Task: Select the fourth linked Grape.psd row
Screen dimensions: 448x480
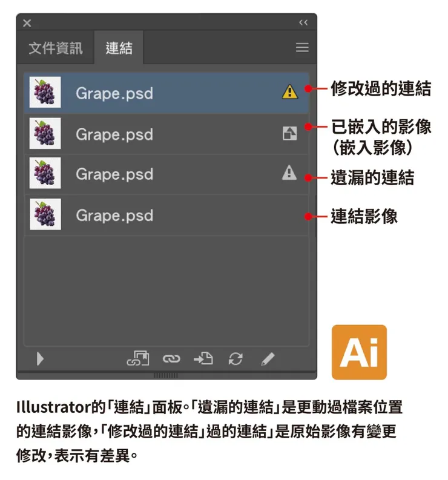Action: point(166,215)
